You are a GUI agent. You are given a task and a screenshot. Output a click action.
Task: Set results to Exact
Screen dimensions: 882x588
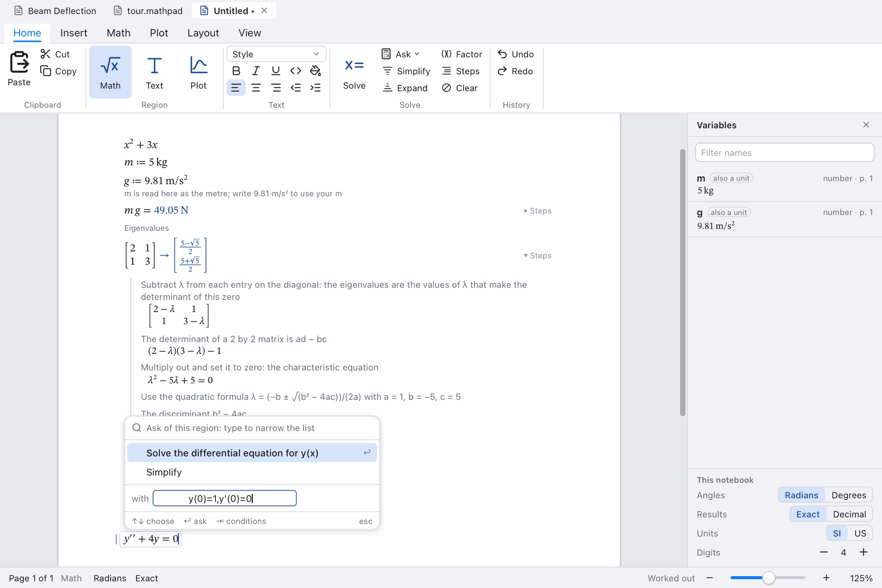click(x=808, y=514)
